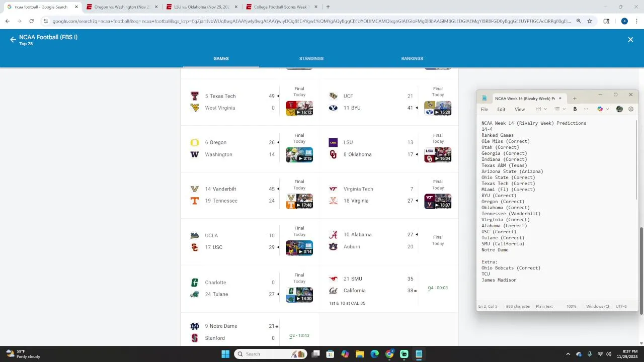Open a new Chrome tab
The image size is (644, 362).
pos(328,7)
